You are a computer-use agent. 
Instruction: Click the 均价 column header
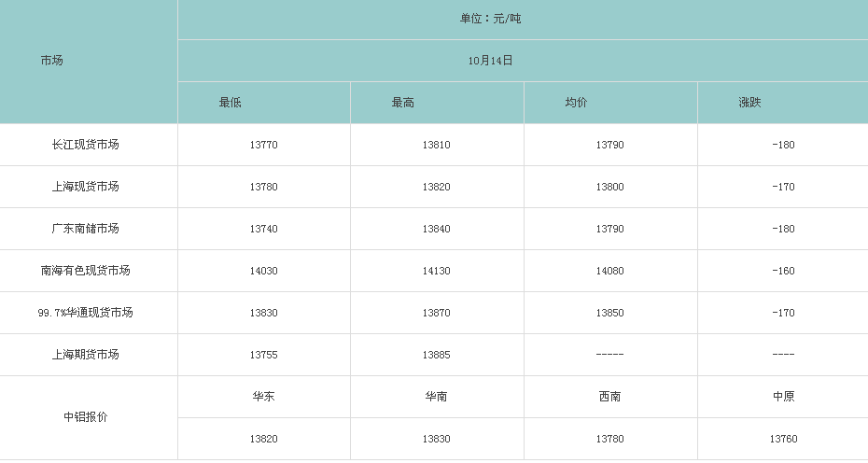click(x=576, y=103)
